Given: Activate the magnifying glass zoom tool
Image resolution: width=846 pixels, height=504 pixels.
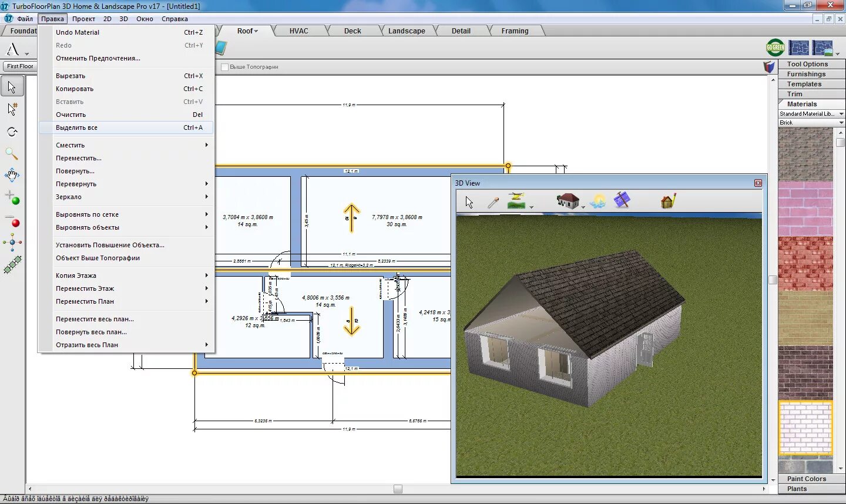Looking at the screenshot, I should (x=12, y=154).
